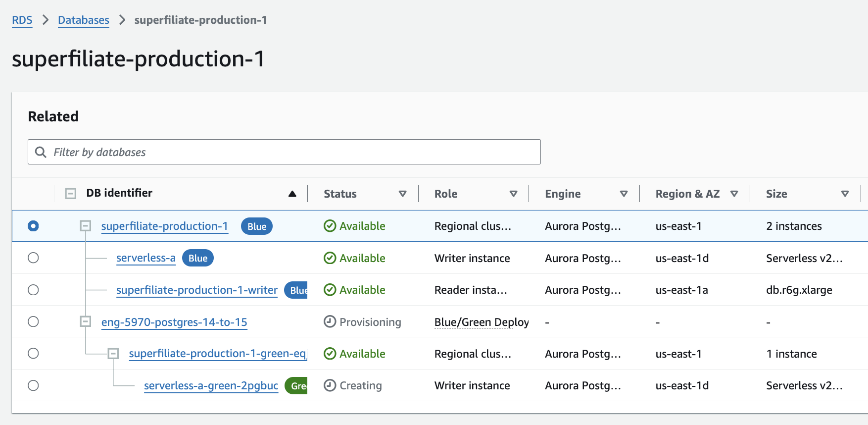Screen dimensions: 868x425
Task: Click the Region & AZ column header label
Action: [x=688, y=194]
